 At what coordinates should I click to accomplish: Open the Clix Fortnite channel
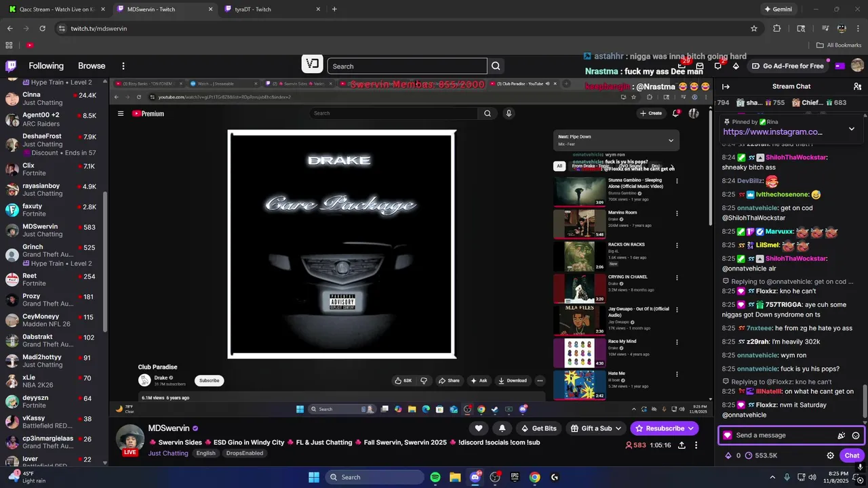(52, 169)
